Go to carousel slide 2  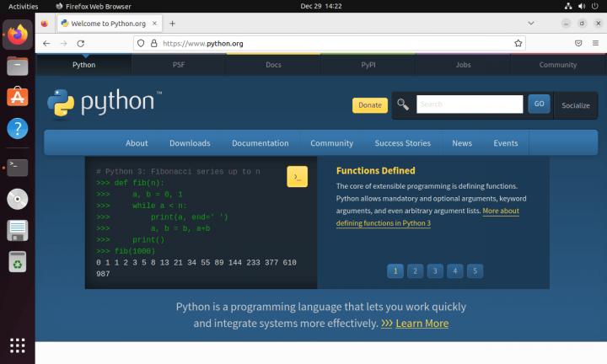(x=415, y=270)
